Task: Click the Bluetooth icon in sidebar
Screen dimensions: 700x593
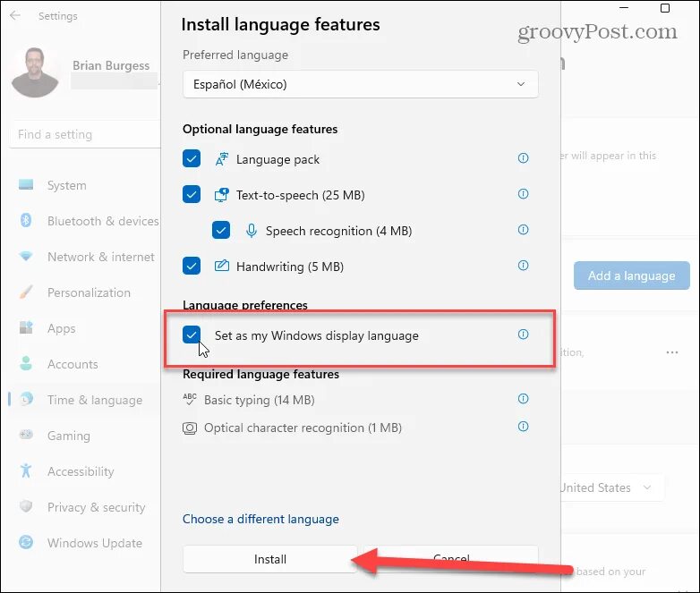Action: pyautogui.click(x=26, y=220)
